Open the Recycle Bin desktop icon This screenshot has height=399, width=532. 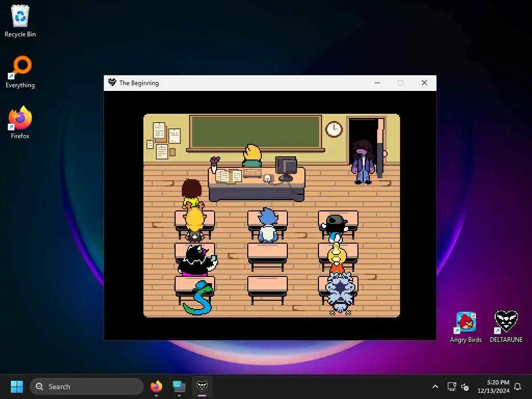(x=20, y=21)
